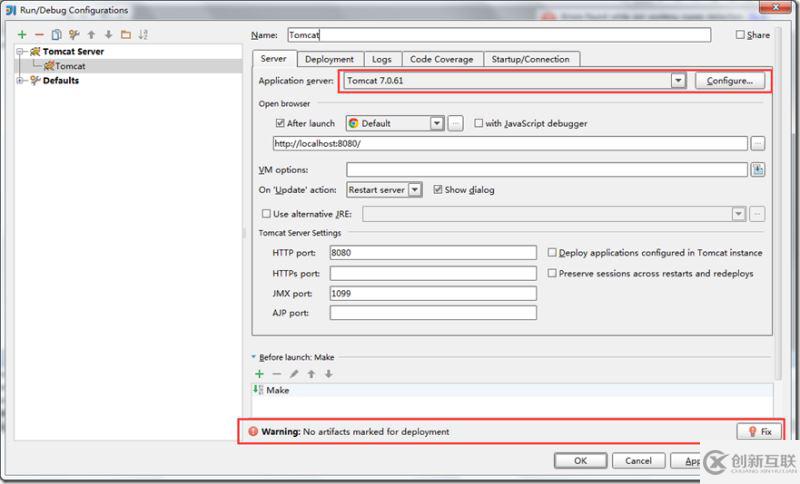Click the localhost URL field
The width and height of the screenshot is (800, 484).
[x=510, y=143]
